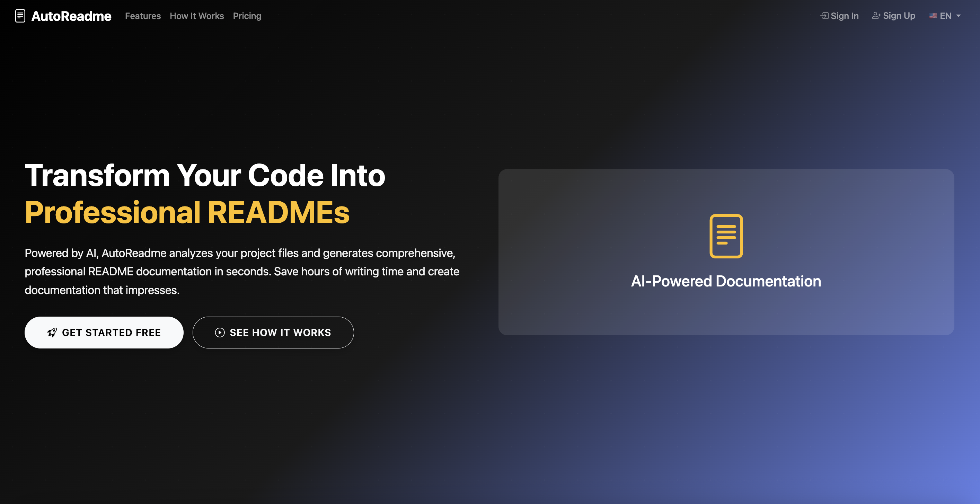The height and width of the screenshot is (504, 980).
Task: Open the EN language dropdown
Action: 945,16
